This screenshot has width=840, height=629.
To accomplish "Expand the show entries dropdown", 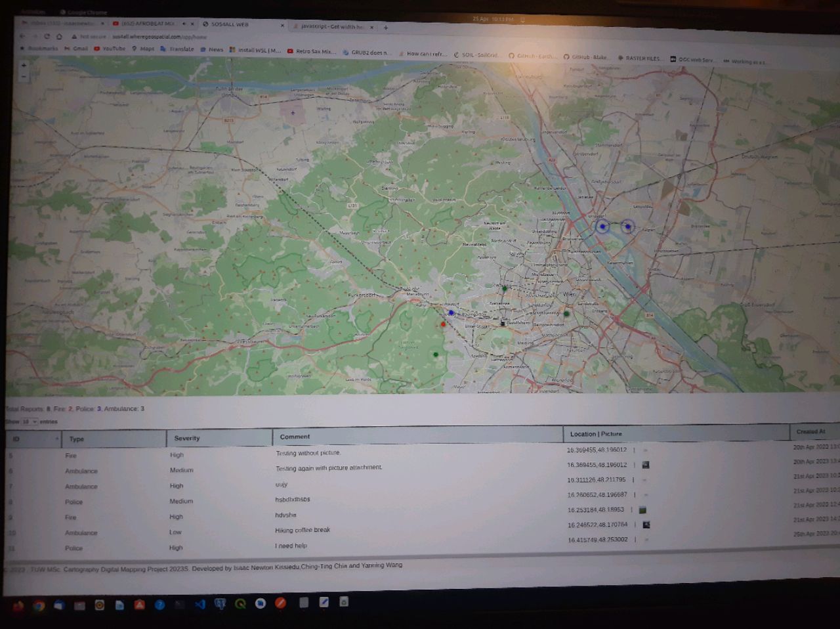I will point(29,422).
